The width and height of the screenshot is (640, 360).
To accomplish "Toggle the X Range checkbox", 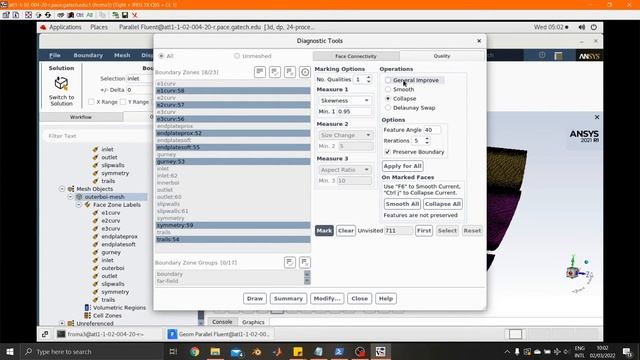I will (91, 102).
